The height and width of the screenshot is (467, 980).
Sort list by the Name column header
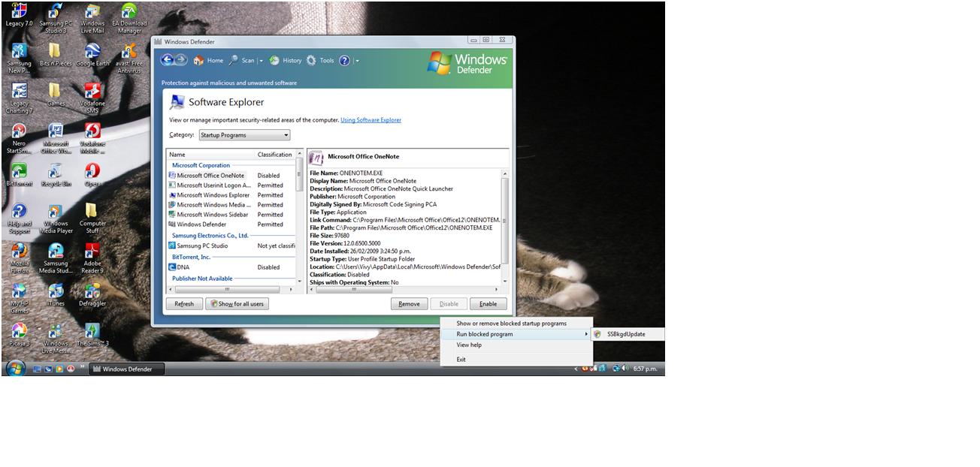[210, 155]
